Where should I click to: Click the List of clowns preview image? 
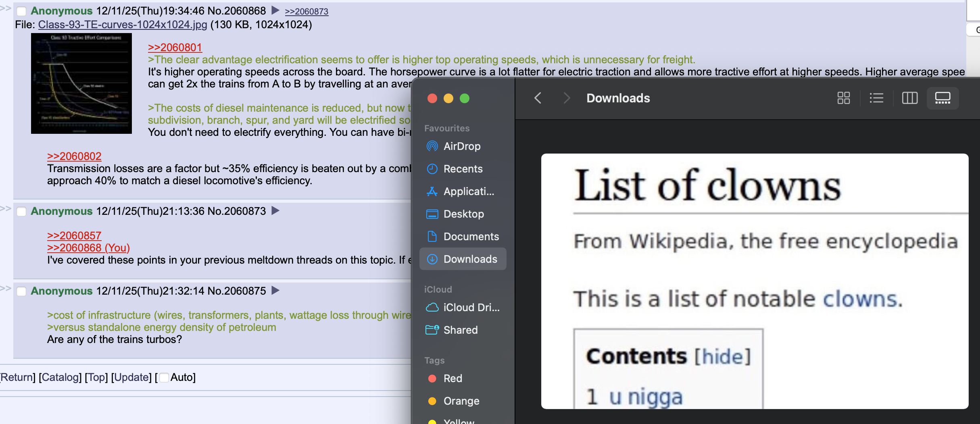[x=755, y=281]
